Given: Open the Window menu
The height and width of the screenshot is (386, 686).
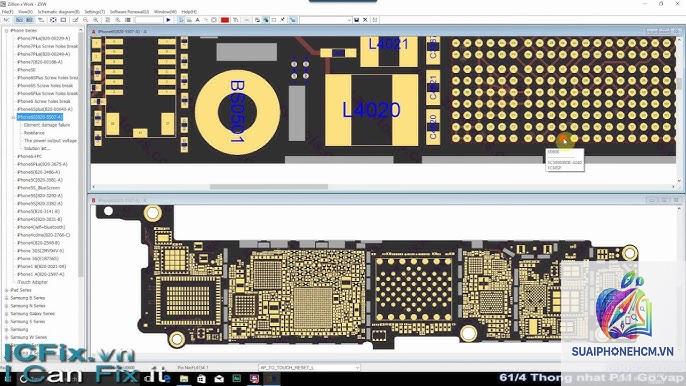Looking at the screenshot, I should coord(165,12).
